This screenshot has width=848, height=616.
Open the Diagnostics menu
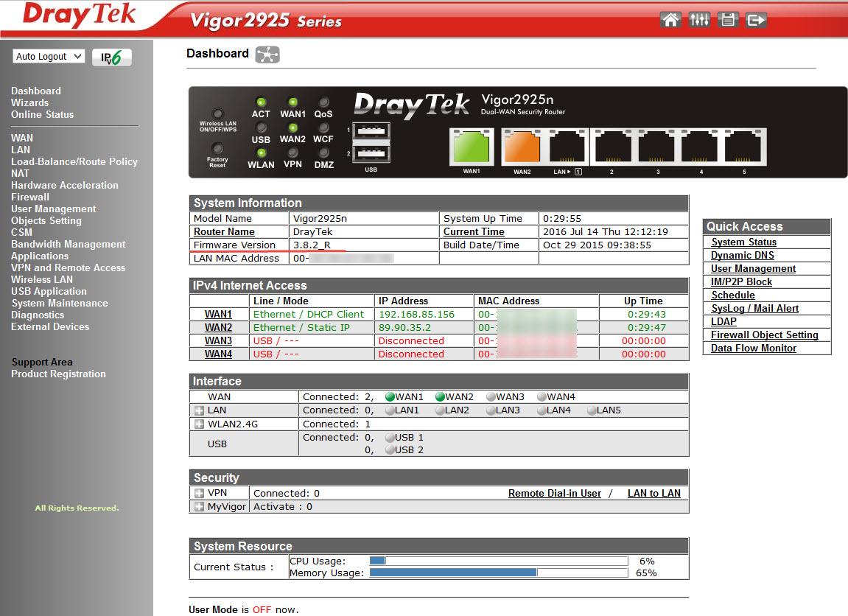tap(38, 315)
